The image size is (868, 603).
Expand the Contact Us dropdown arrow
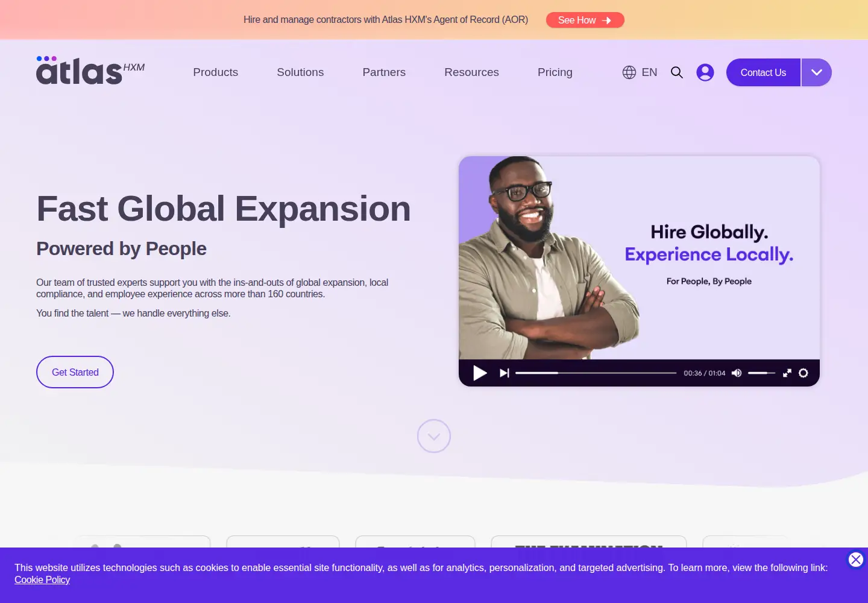click(817, 72)
